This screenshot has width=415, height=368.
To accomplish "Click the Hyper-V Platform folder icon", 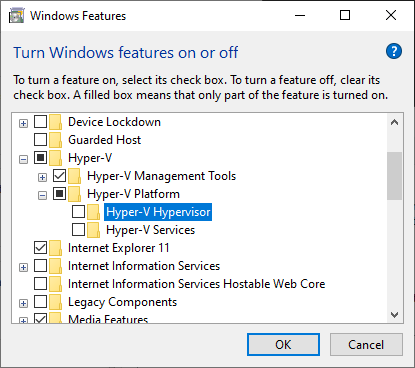I will tap(74, 194).
